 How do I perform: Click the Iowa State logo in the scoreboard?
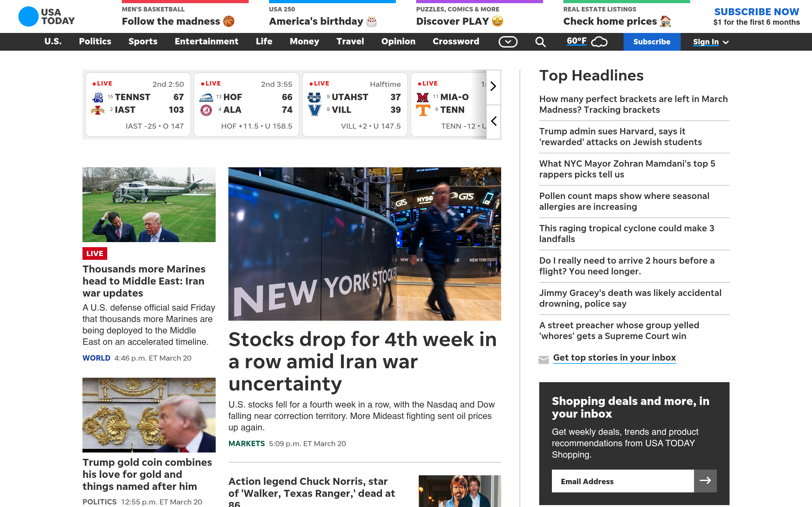coord(99,110)
